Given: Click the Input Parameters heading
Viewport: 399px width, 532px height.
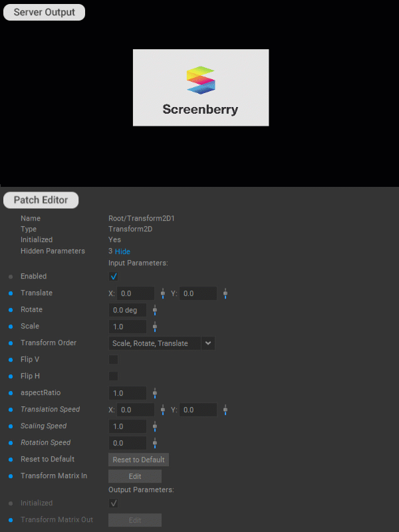Looking at the screenshot, I should tap(138, 263).
